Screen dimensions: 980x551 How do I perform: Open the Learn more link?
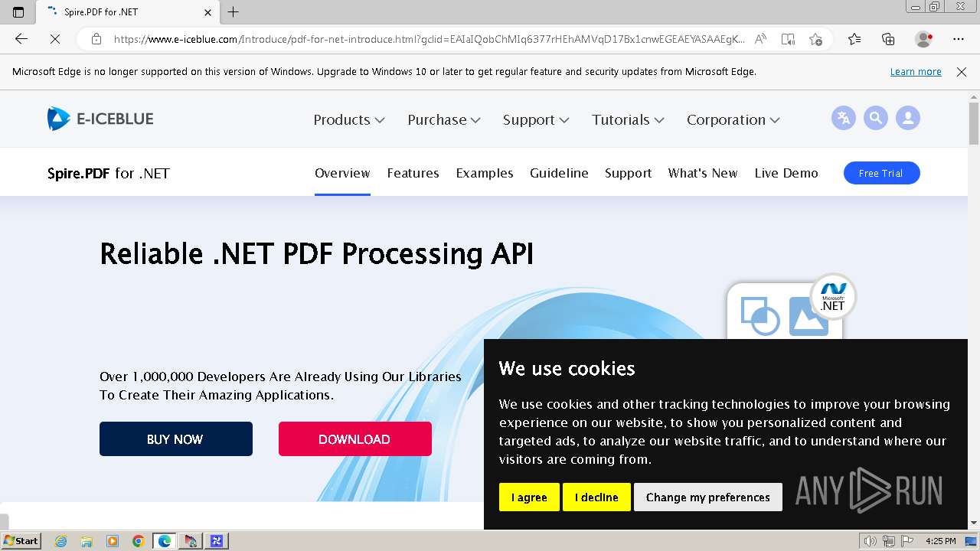point(916,71)
